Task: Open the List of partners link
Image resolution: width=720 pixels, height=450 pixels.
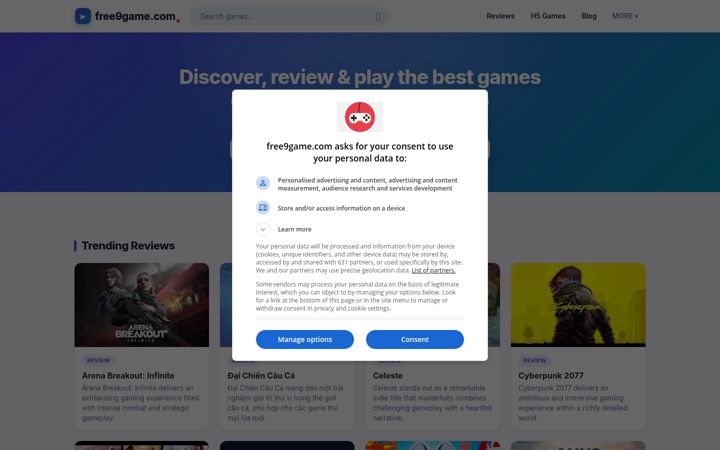Action: click(433, 270)
